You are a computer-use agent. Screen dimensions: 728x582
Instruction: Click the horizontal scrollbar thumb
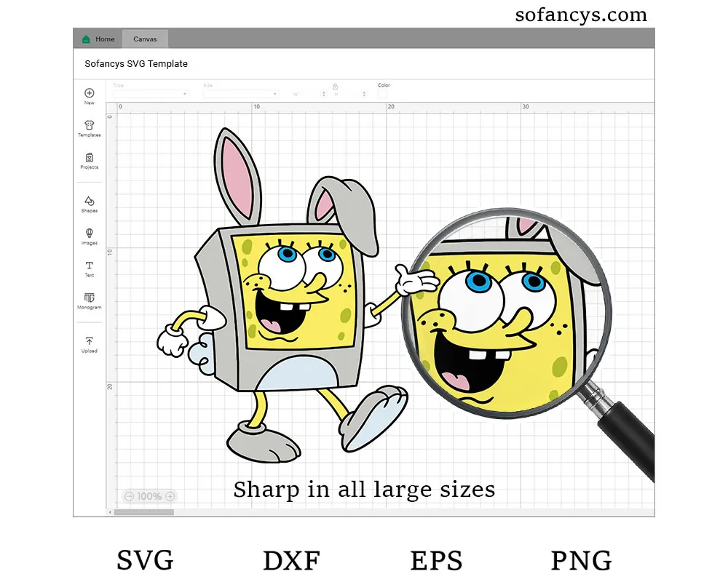pyautogui.click(x=144, y=512)
